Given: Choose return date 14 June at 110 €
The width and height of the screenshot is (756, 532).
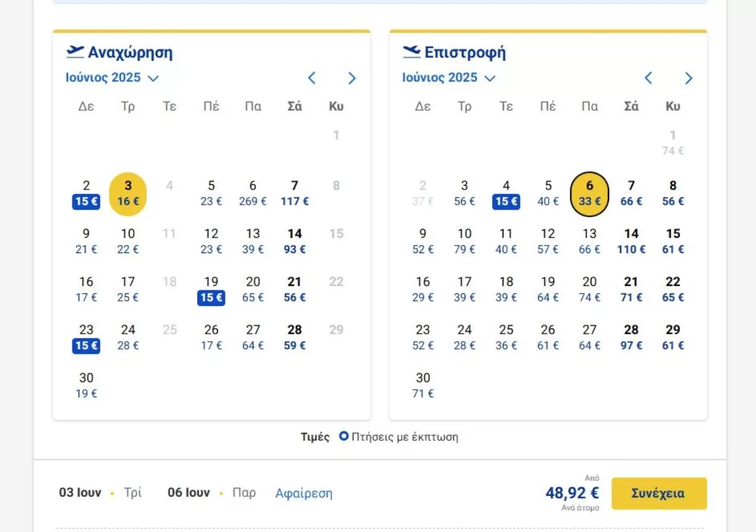Looking at the screenshot, I should coord(631,241).
